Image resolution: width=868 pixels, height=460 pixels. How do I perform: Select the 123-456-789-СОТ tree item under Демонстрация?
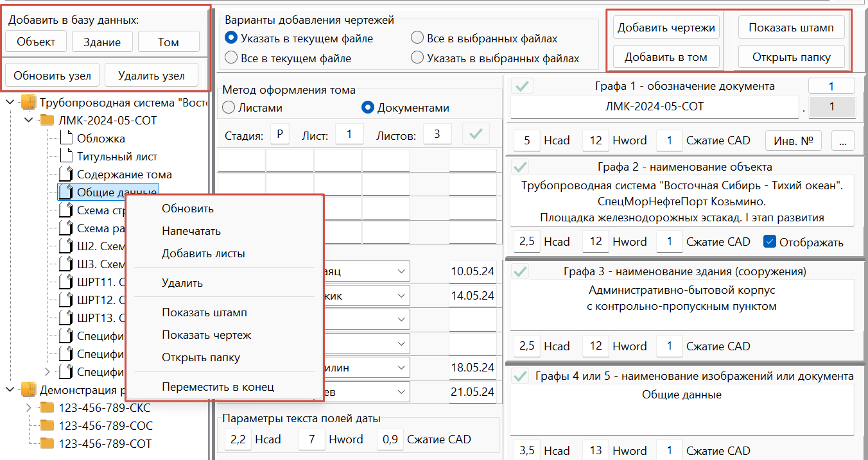(105, 443)
